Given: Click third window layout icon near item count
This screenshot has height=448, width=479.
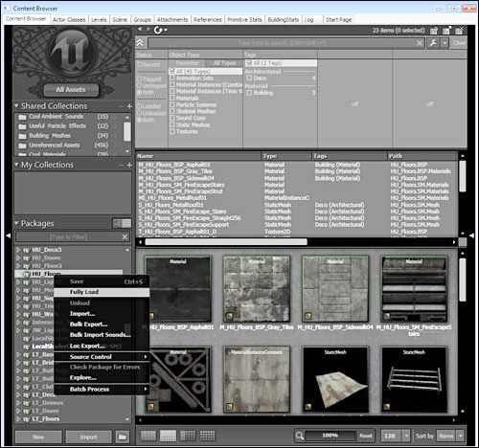Looking at the screenshot, I should 459,31.
